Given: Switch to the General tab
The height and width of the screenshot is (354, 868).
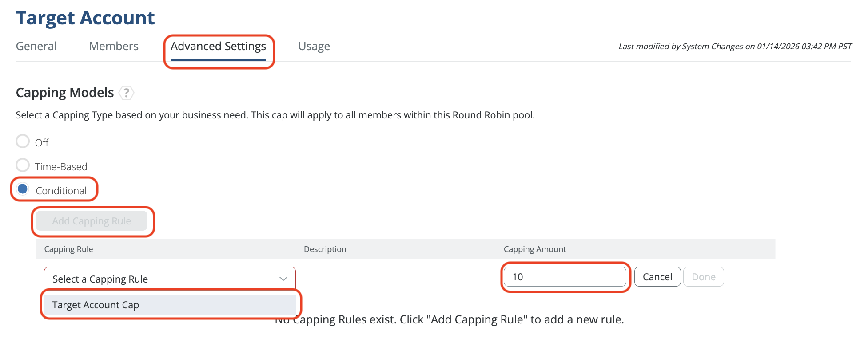Looking at the screenshot, I should [36, 46].
